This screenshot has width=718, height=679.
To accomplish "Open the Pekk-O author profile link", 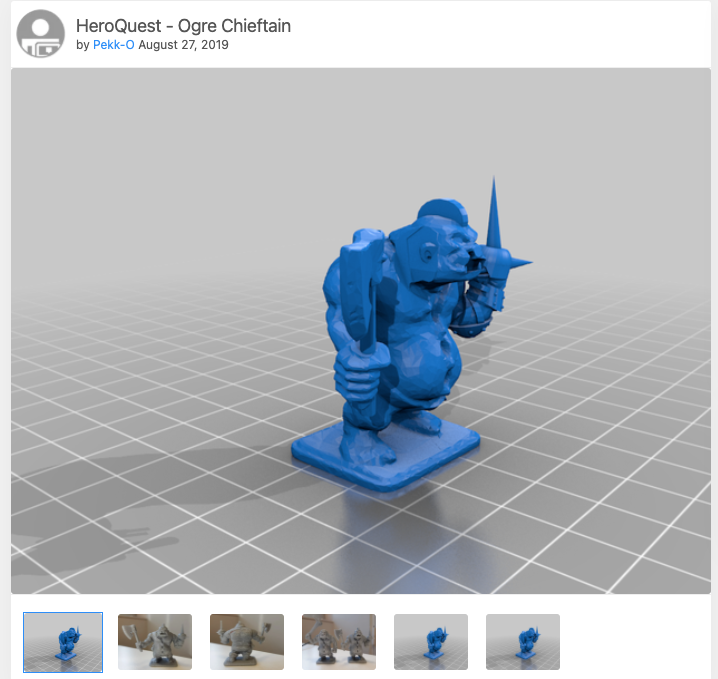I will (x=114, y=44).
